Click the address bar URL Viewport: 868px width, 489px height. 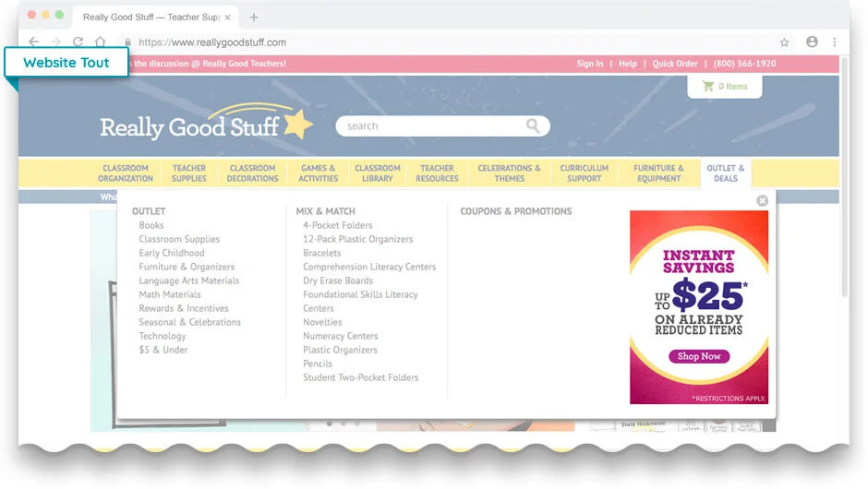tap(212, 42)
